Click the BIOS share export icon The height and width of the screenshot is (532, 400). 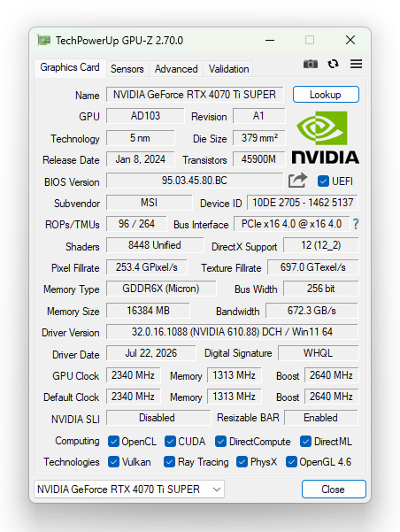[x=297, y=181]
